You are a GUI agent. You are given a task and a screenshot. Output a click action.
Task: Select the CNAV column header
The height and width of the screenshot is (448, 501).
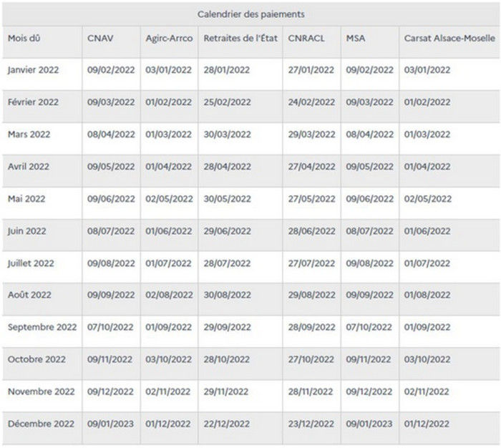tap(100, 39)
